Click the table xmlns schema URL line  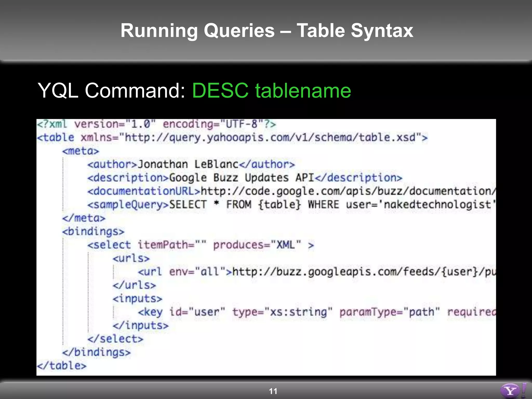[x=232, y=137]
